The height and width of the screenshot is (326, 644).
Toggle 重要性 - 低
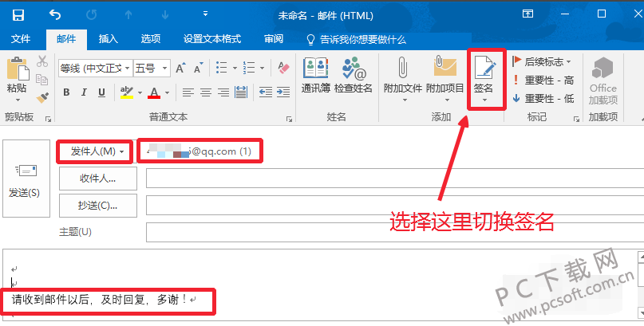(x=543, y=98)
